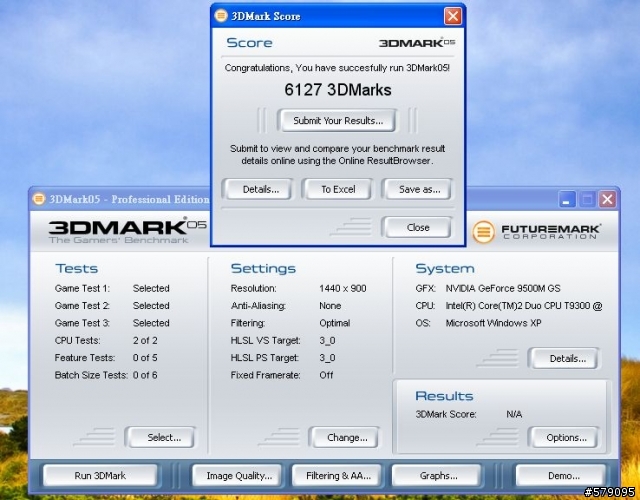
Task: Click Change... button under Settings
Action: pyautogui.click(x=344, y=438)
